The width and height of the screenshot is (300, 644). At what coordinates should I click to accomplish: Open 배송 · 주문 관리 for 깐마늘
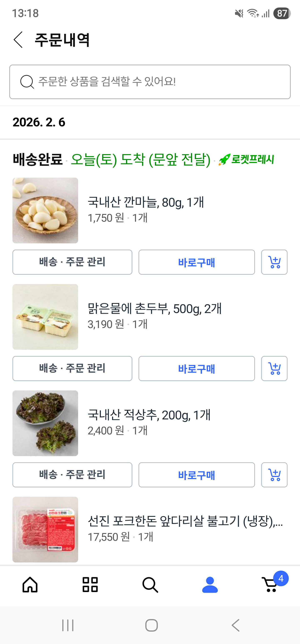[x=72, y=262]
